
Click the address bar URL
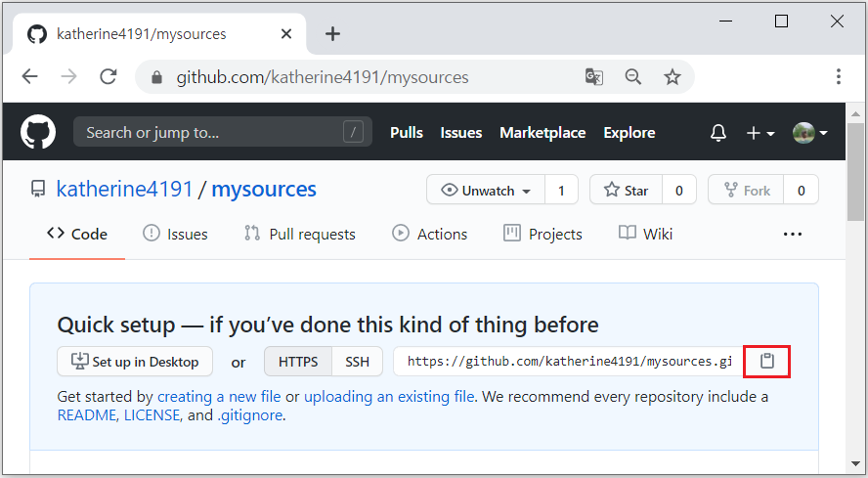323,77
